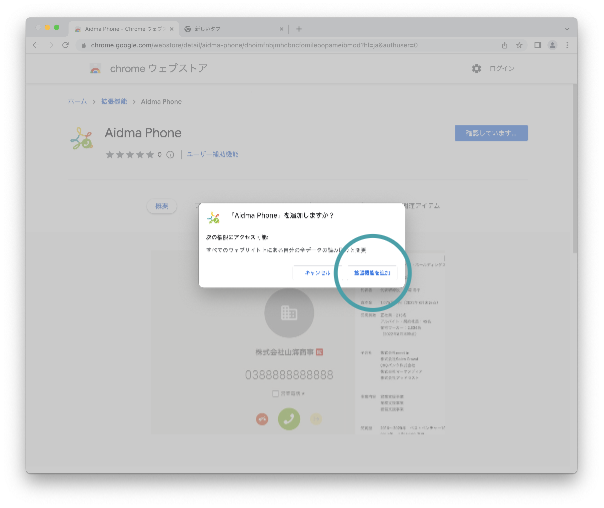Click the red hang-up button in preview

(x=262, y=419)
